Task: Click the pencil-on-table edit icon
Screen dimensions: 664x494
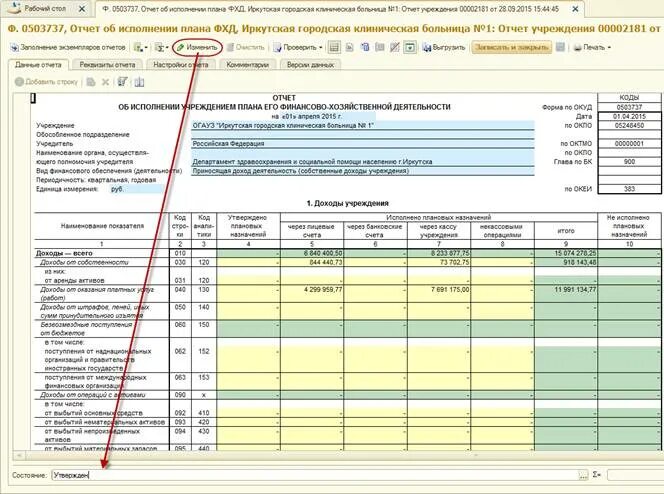Action: tap(395, 47)
